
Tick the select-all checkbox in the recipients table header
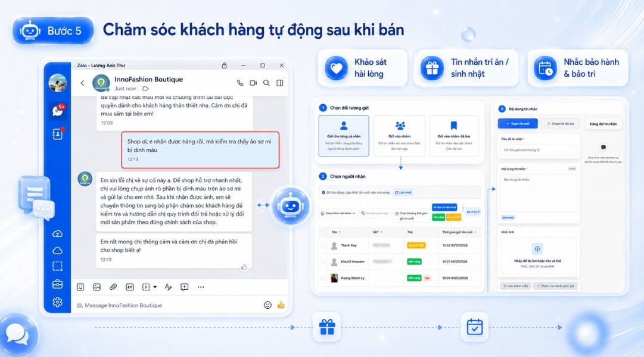(323, 232)
